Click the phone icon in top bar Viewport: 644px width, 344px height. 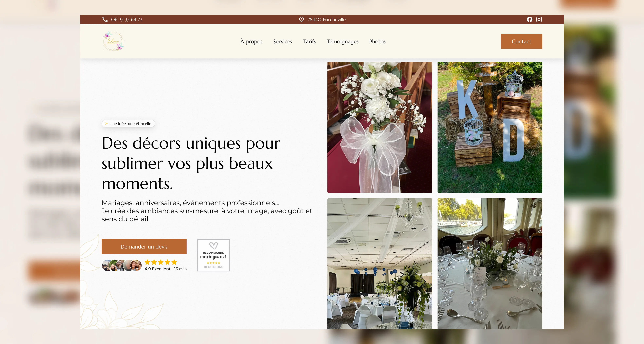pos(105,19)
